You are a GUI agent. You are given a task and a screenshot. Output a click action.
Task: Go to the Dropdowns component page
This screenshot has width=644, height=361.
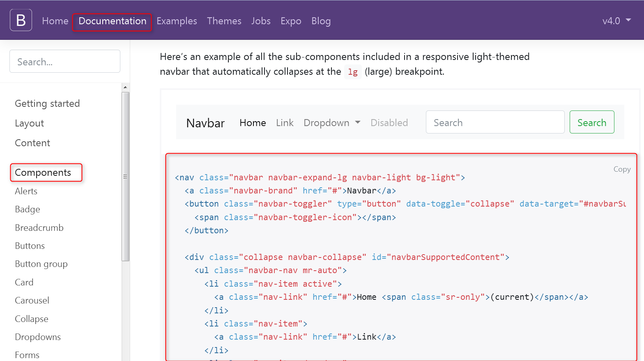38,337
